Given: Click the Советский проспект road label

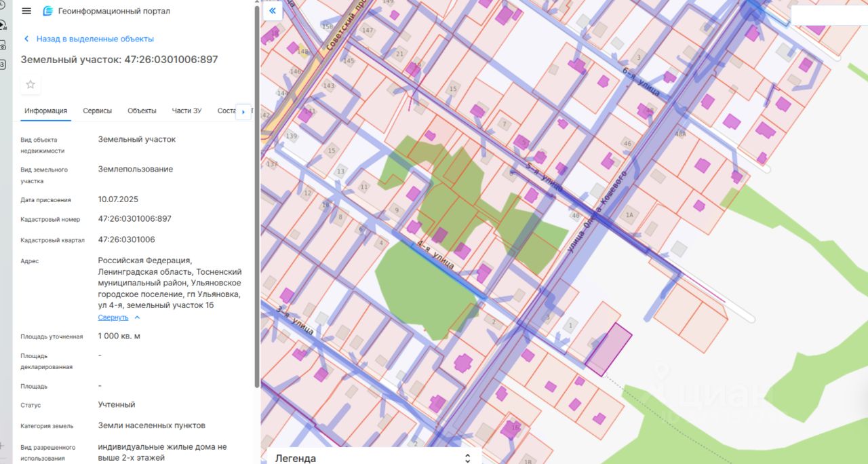Looking at the screenshot, I should pyautogui.click(x=346, y=26).
